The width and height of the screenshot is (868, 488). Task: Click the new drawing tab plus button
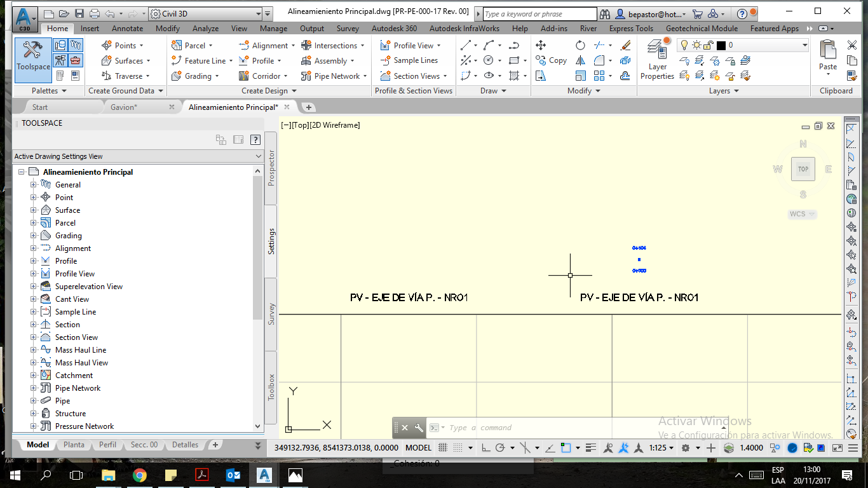point(308,107)
